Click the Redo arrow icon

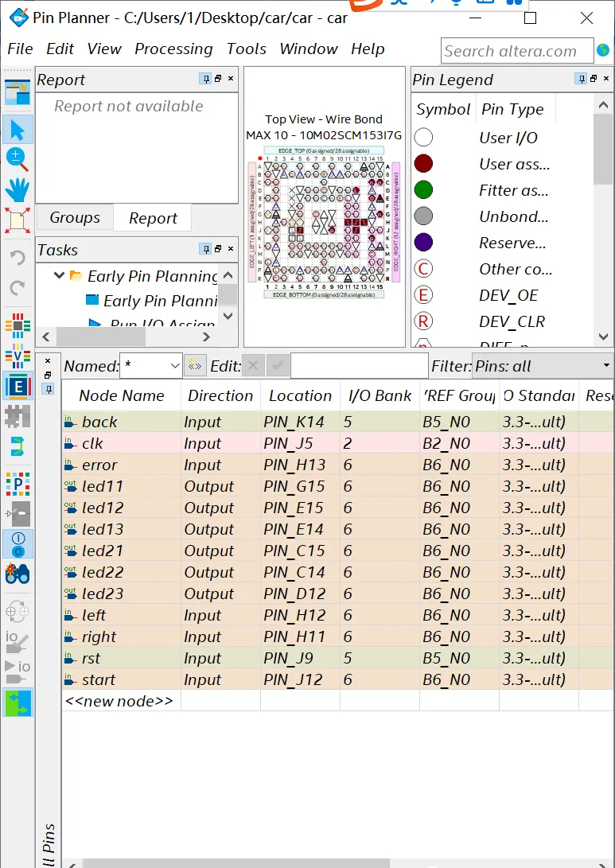pos(18,287)
